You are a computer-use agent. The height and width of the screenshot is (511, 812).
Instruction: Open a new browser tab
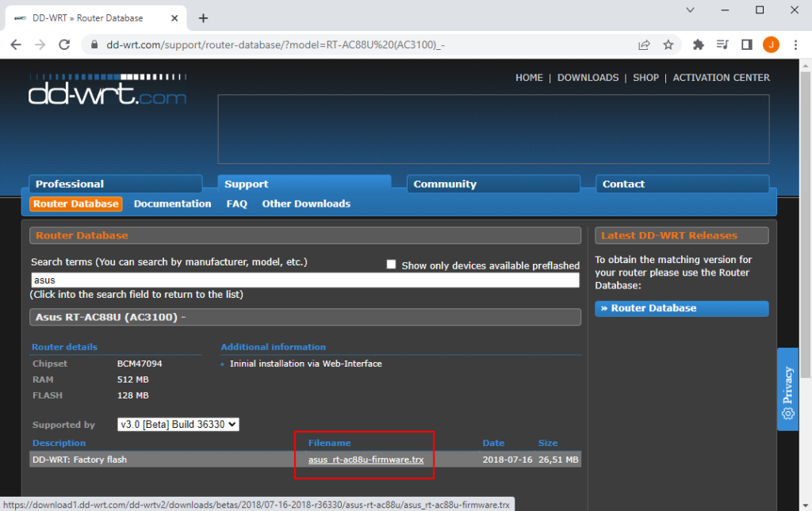click(203, 17)
